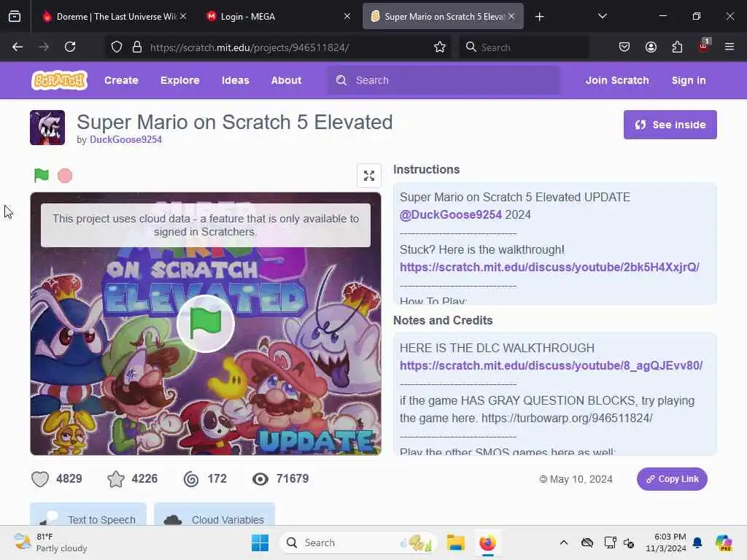Open the Firefox hamburger application menu

click(729, 47)
